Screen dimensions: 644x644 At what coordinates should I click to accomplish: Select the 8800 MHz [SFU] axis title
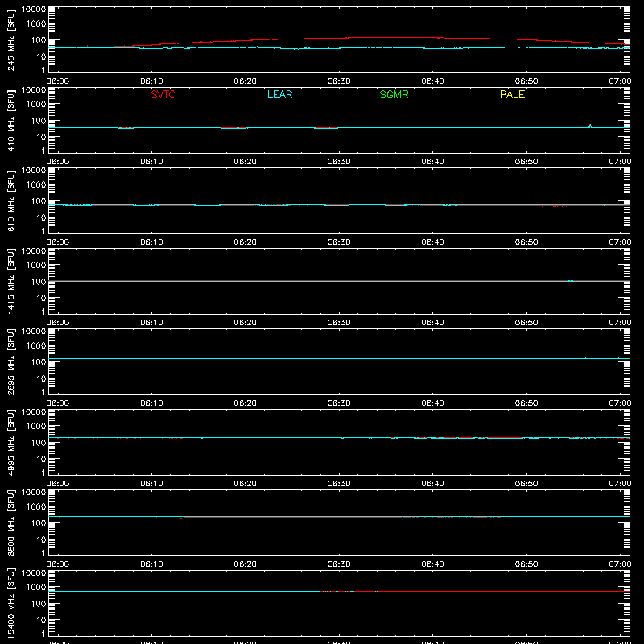tap(10, 522)
